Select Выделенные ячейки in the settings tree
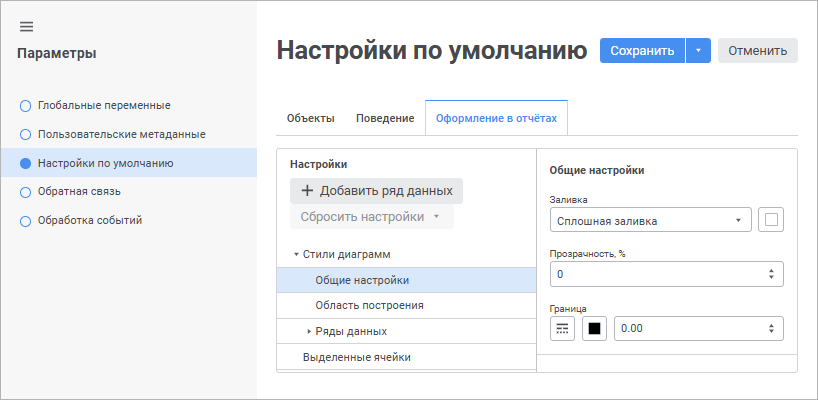The width and height of the screenshot is (818, 400). tap(406, 358)
